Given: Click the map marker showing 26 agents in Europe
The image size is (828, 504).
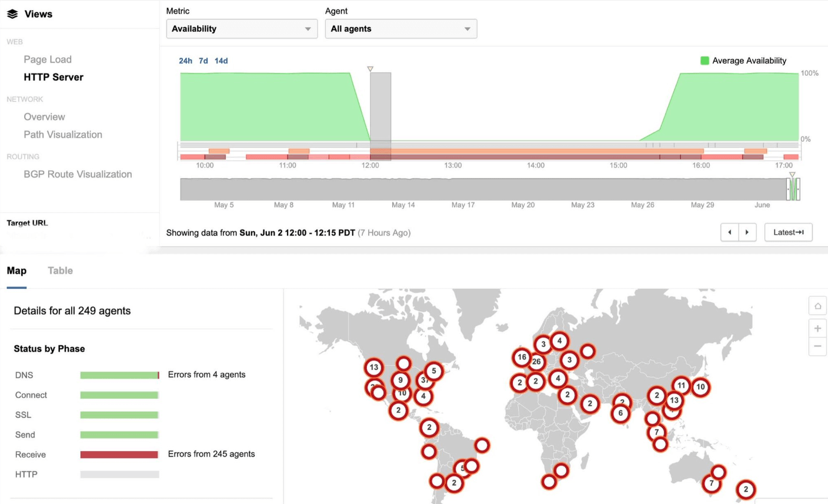Looking at the screenshot, I should pyautogui.click(x=536, y=362).
